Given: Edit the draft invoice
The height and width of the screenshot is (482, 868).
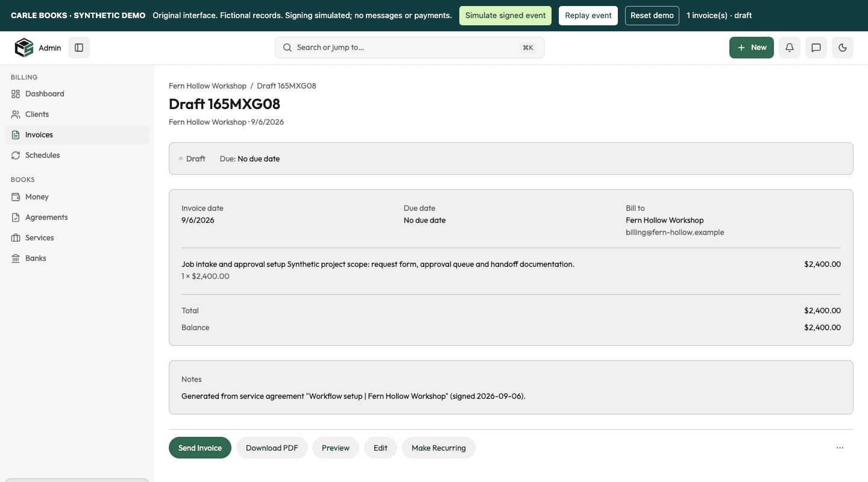Looking at the screenshot, I should tap(380, 448).
